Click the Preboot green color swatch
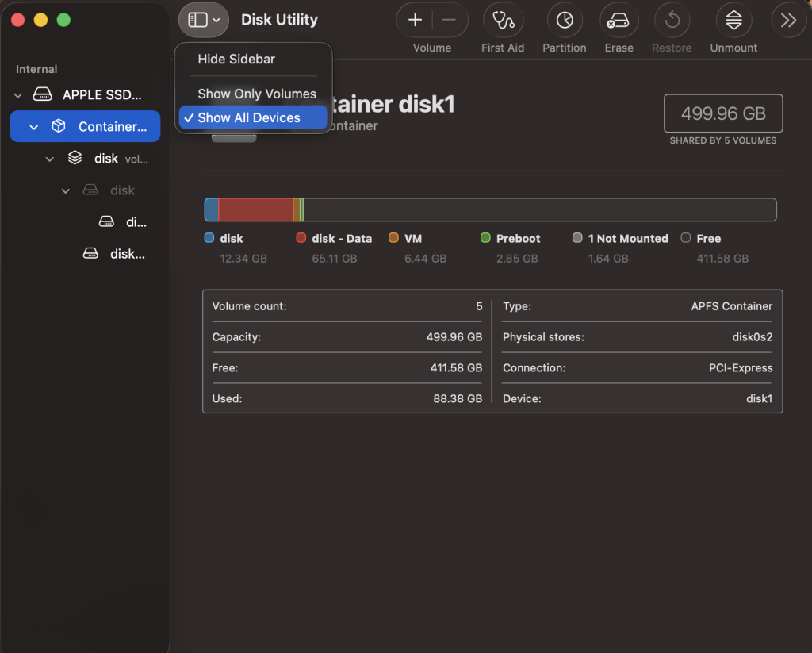Screen dimensions: 812x653 coord(484,238)
